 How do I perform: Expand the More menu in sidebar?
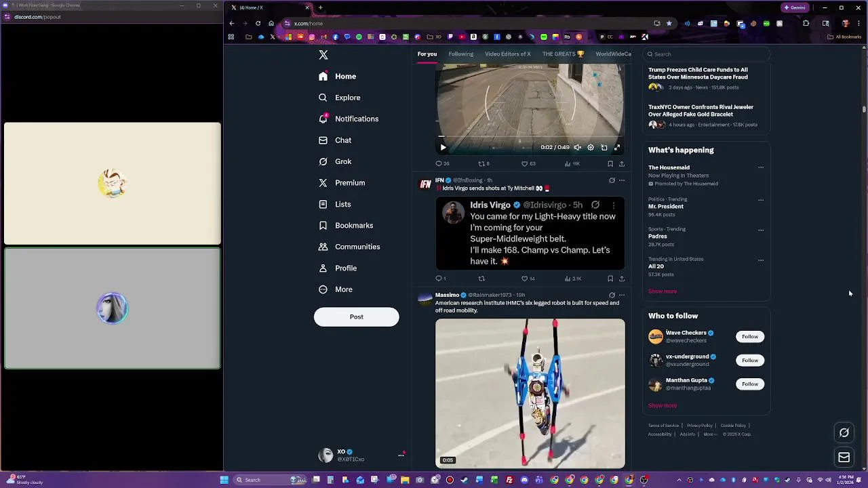(x=336, y=289)
